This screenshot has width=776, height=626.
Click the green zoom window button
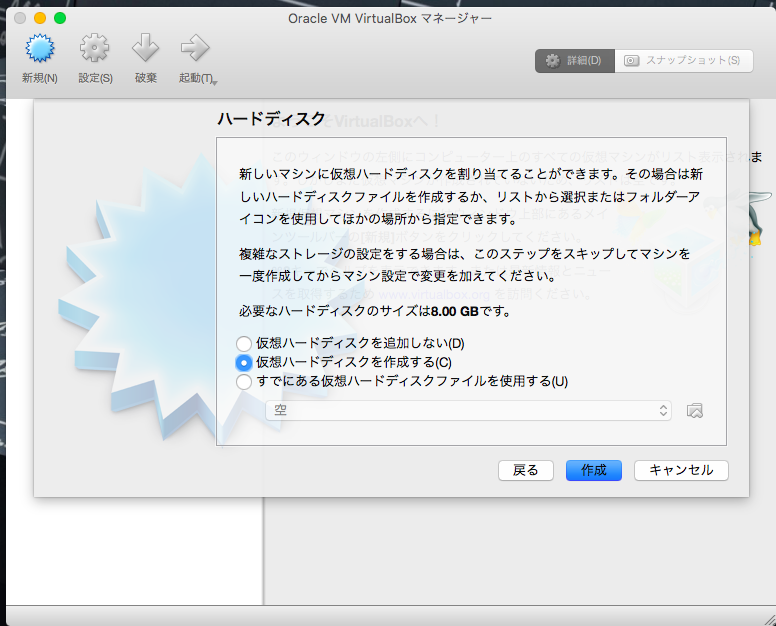click(60, 18)
